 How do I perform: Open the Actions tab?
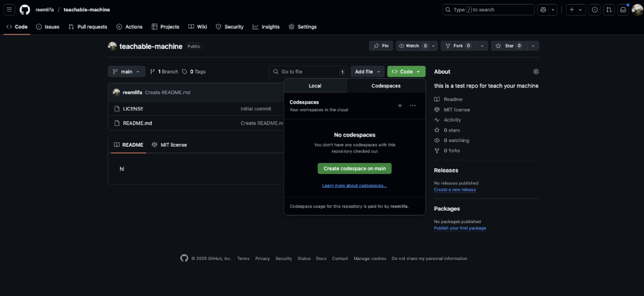pyautogui.click(x=129, y=27)
